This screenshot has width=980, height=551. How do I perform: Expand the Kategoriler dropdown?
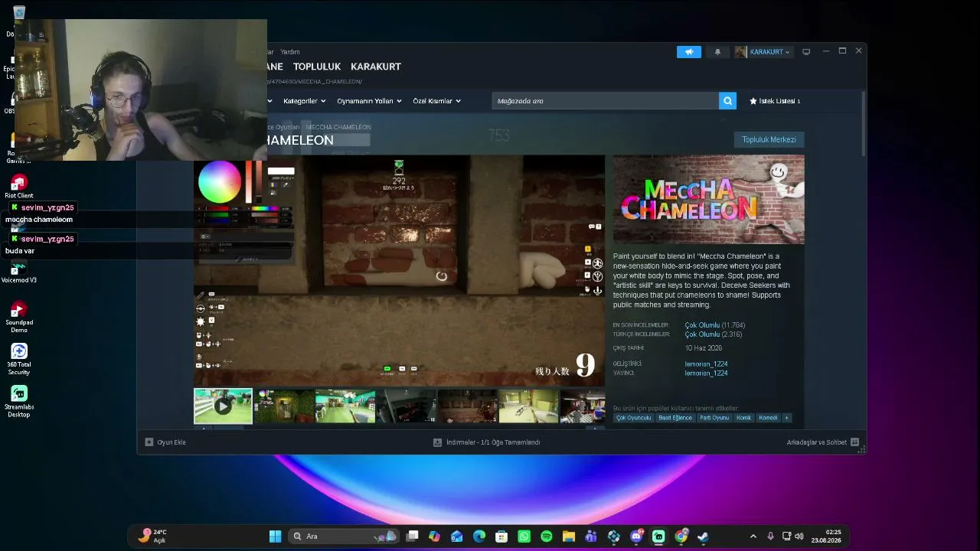click(x=304, y=101)
